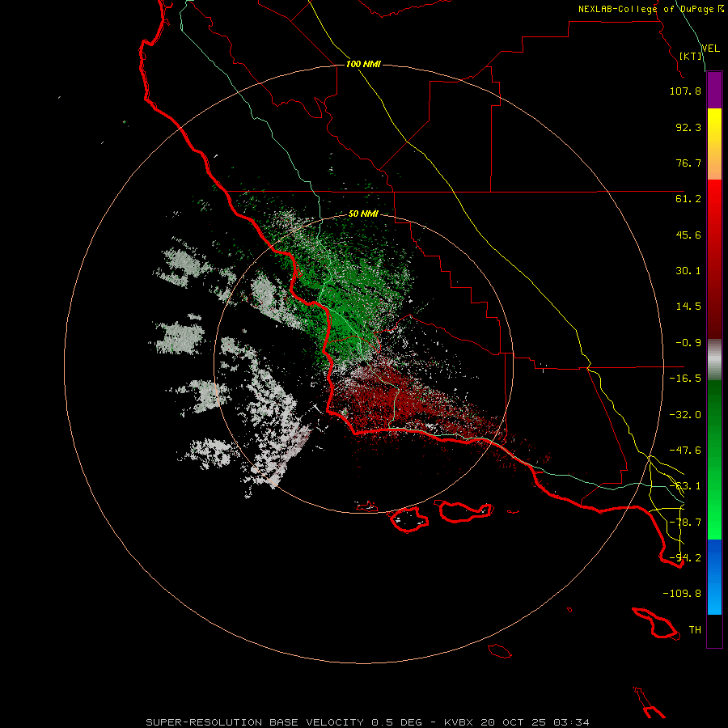Click the -16.5 legend value
Viewport: 728px width, 728px height.
pos(685,379)
